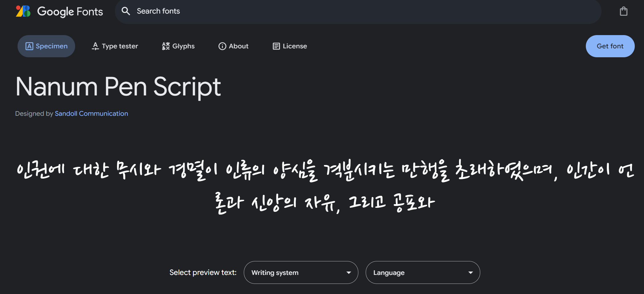The image size is (644, 294).
Task: Open the Glyphs tab
Action: 178,46
